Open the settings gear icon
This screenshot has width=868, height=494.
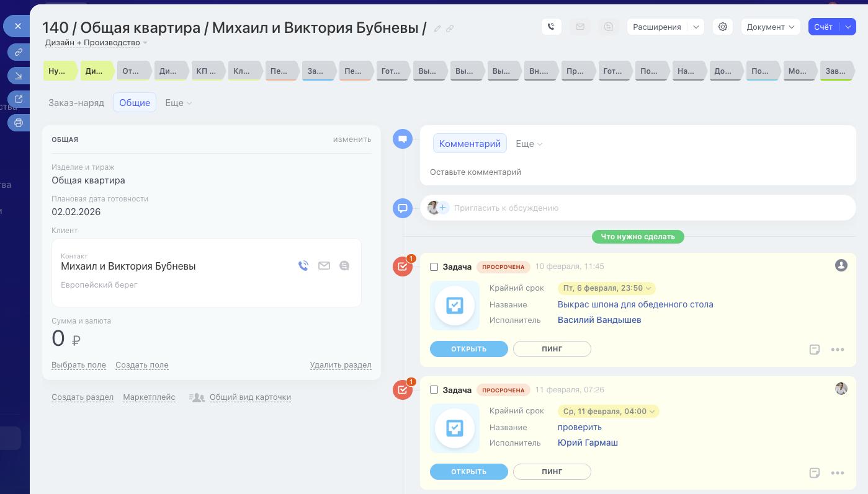click(722, 27)
